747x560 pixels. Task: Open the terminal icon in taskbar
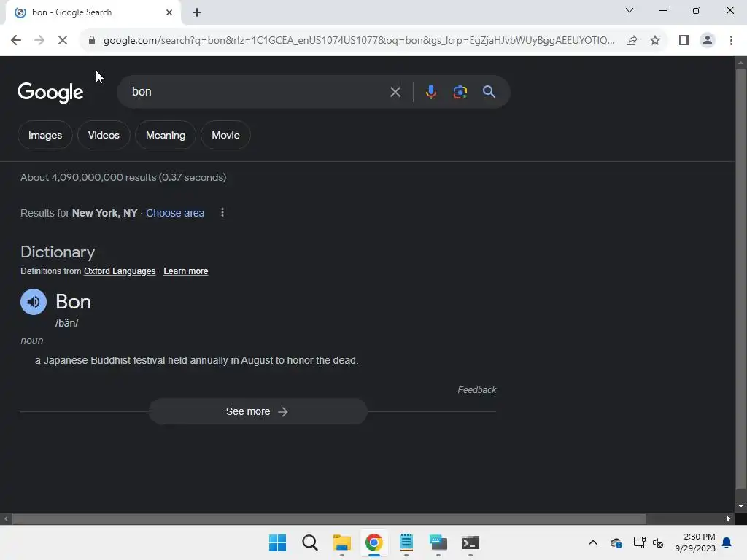tap(471, 542)
